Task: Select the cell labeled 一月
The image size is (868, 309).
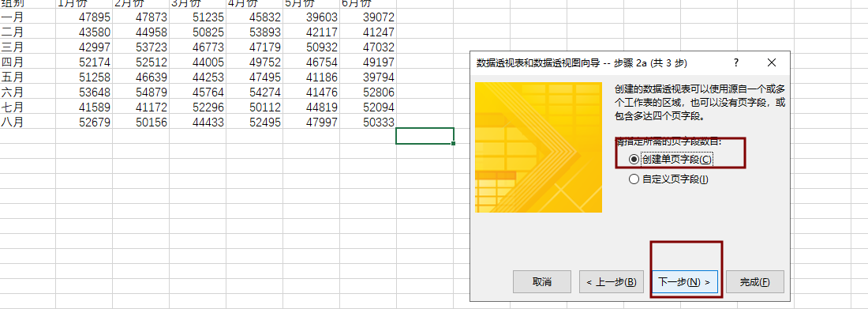Action: pyautogui.click(x=28, y=17)
